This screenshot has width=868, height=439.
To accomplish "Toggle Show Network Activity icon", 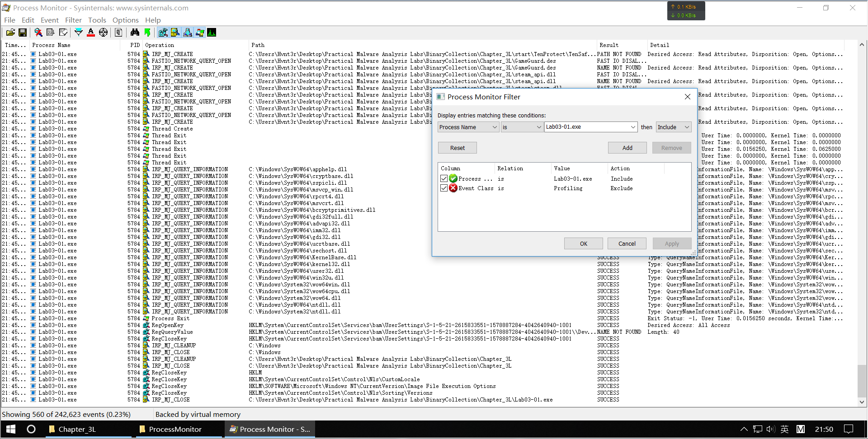I will click(188, 33).
